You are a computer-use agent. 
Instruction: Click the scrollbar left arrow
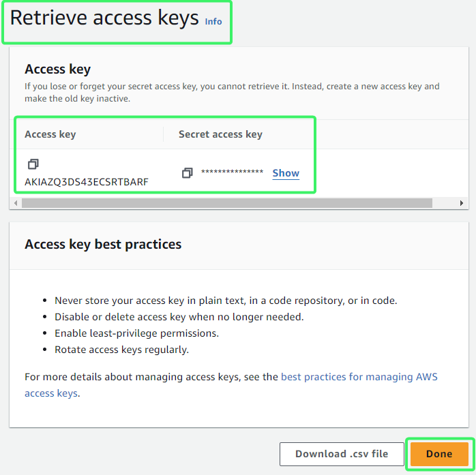tap(16, 203)
